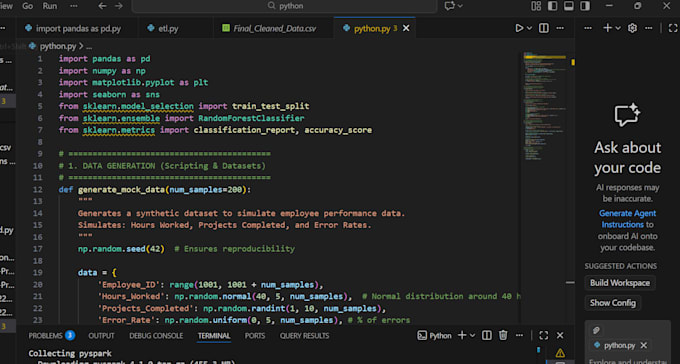Open editor More Actions ellipsis beside split icon
Image resolution: width=680 pixels, height=364 pixels.
point(560,28)
